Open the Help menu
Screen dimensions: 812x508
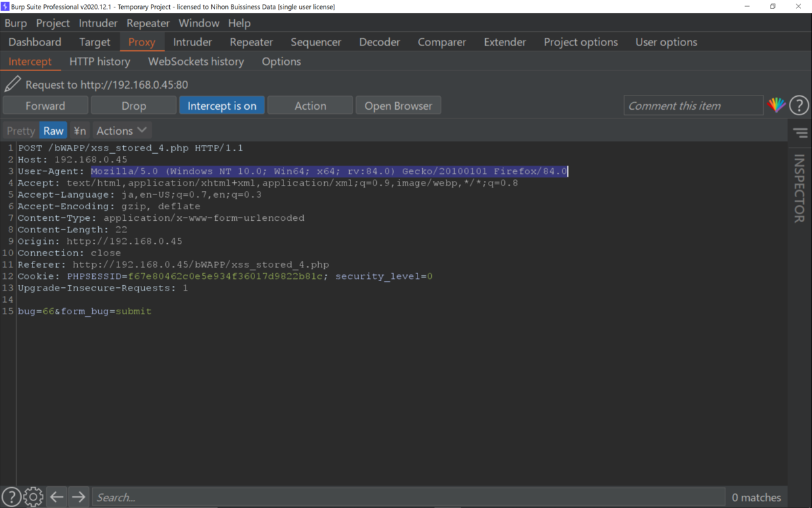tap(240, 23)
